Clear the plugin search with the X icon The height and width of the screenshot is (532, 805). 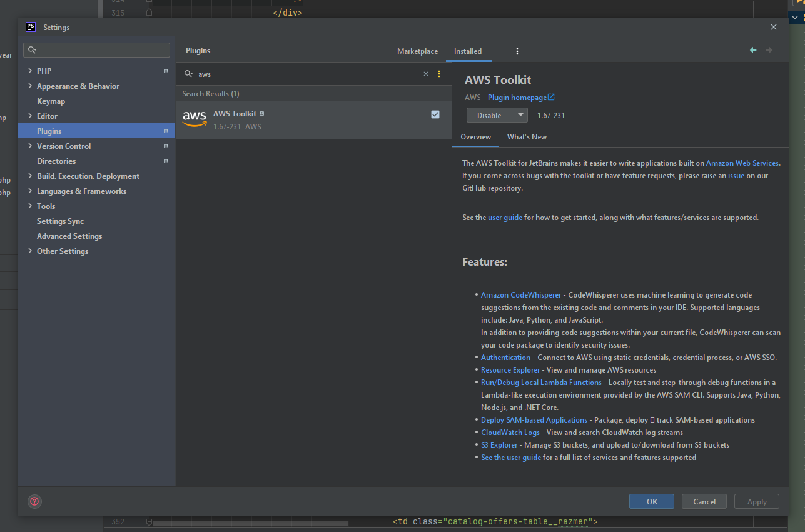point(426,74)
